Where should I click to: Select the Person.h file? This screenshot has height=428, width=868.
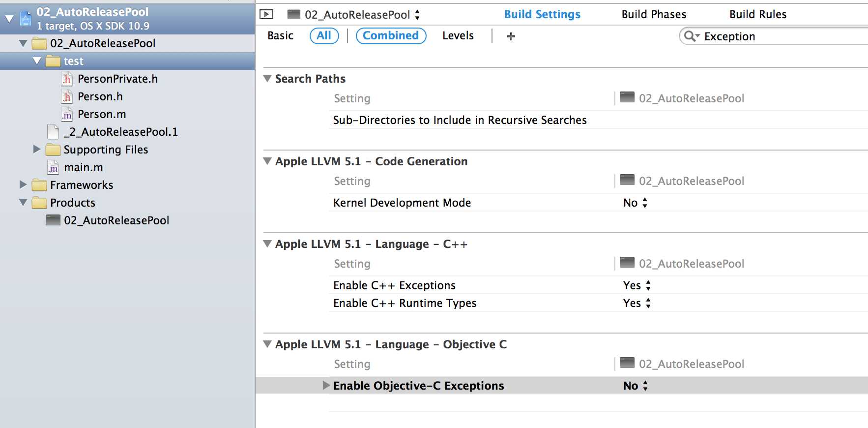(x=100, y=96)
